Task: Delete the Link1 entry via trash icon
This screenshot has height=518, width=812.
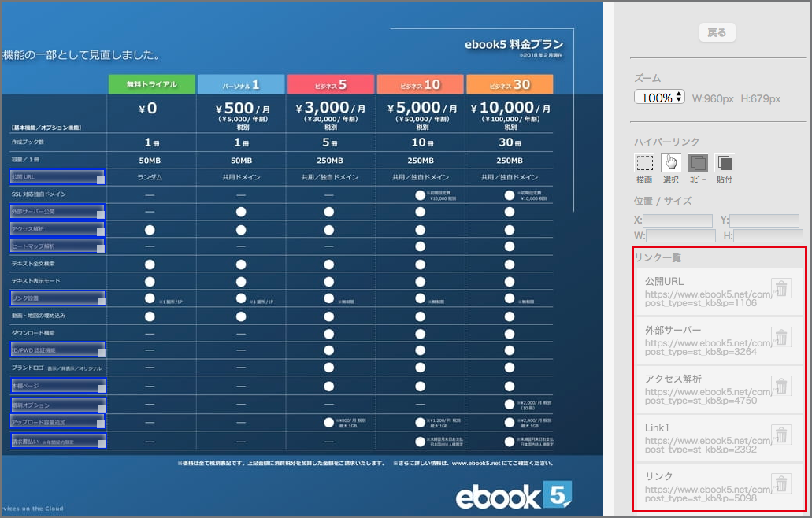Action: (781, 435)
